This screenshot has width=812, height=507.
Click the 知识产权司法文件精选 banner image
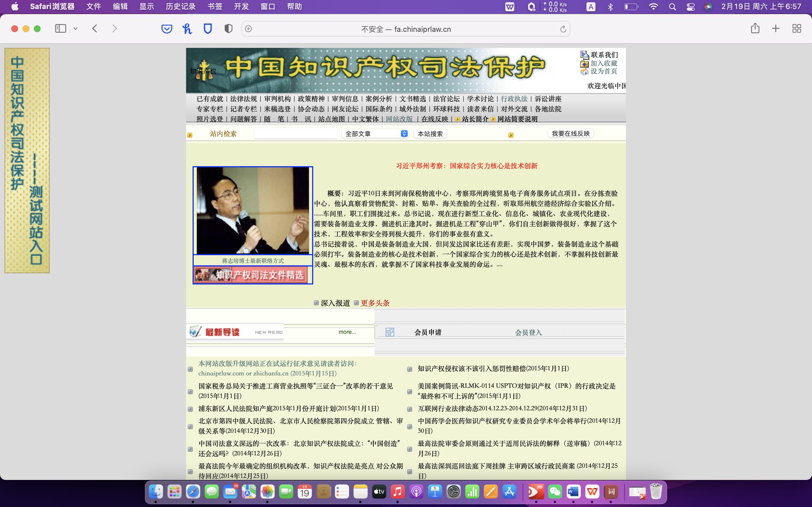pos(251,275)
